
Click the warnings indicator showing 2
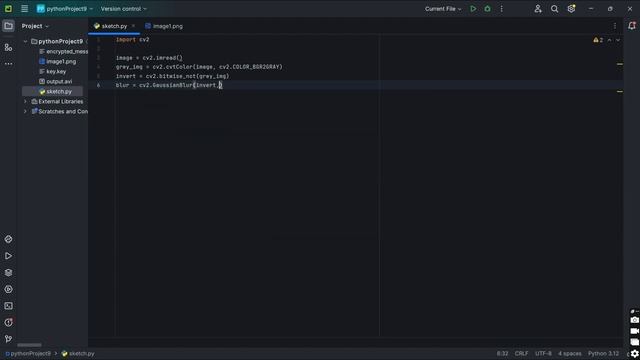tap(598, 40)
